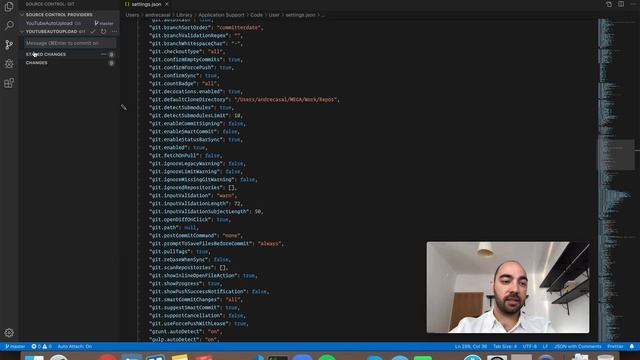Open the Extensions view
Viewport: 640px width, 360px height.
[x=9, y=83]
